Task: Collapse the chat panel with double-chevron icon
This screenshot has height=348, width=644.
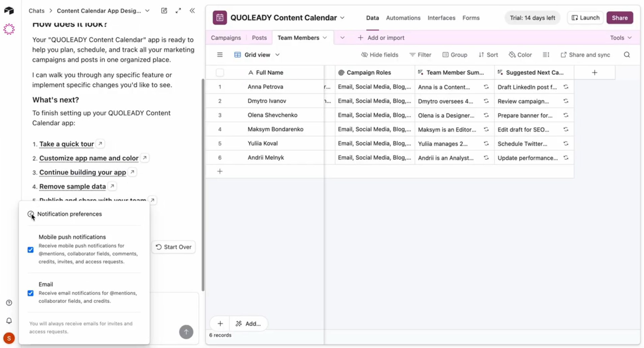Action: [192, 10]
